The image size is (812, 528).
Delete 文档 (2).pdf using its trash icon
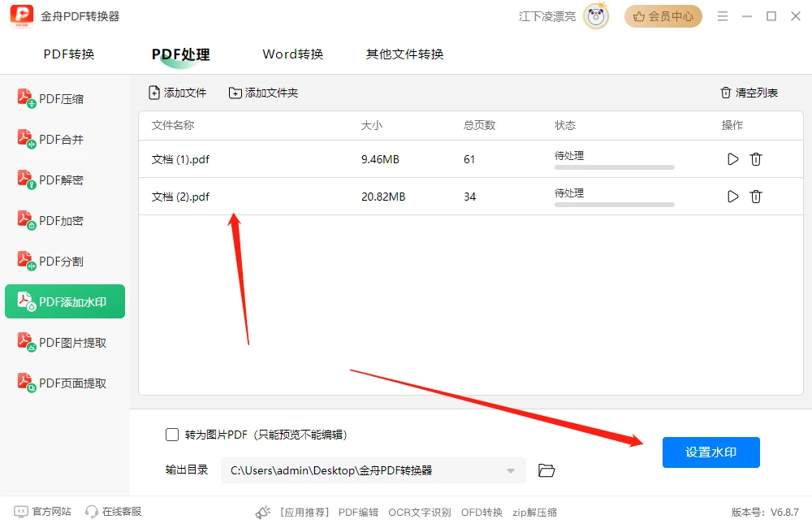pos(756,196)
